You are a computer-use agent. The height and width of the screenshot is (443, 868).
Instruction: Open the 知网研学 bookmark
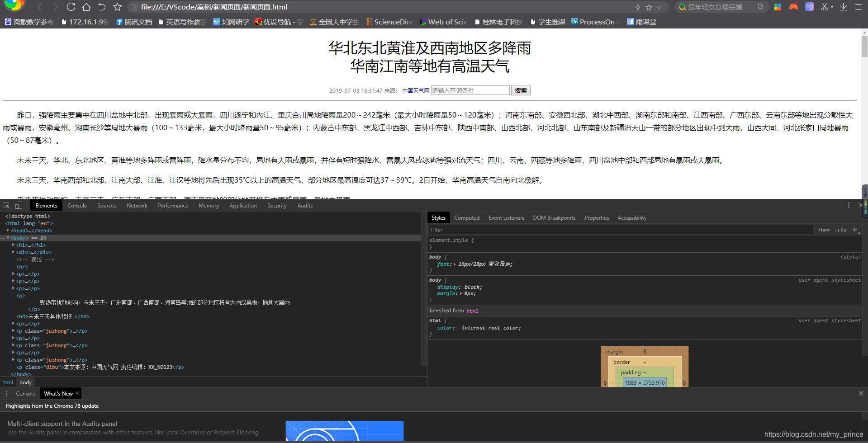pyautogui.click(x=231, y=22)
